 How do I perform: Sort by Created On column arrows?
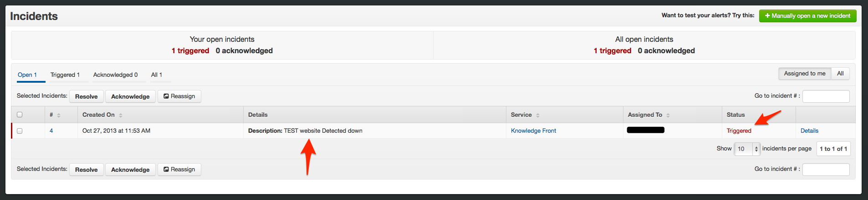121,115
